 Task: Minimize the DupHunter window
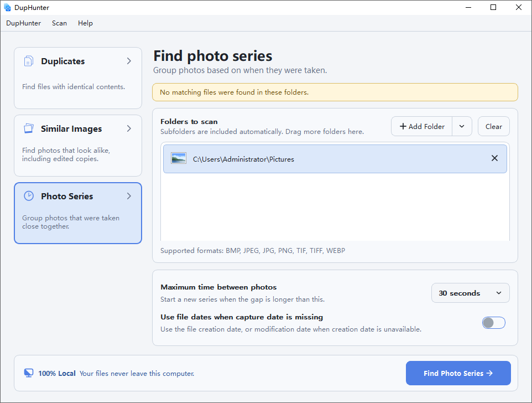coord(468,7)
